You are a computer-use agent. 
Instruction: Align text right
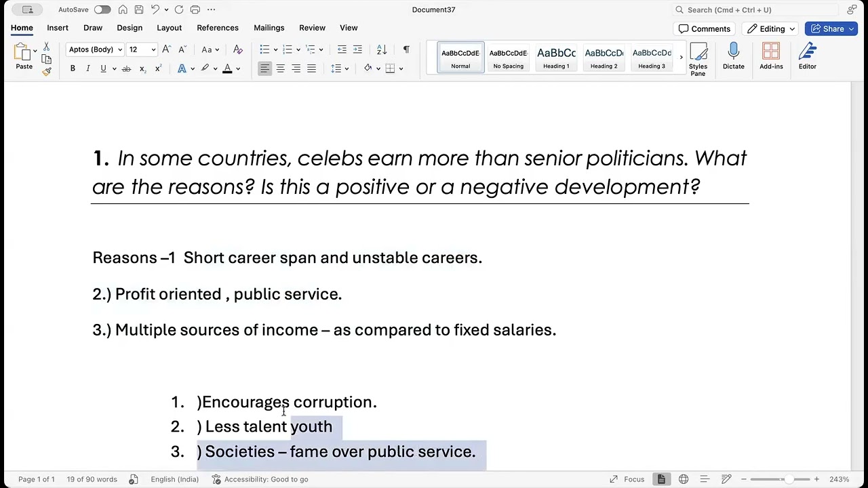click(x=296, y=68)
